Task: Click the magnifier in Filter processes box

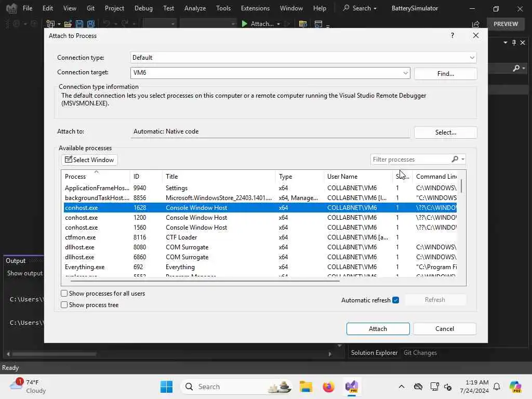Action: (x=455, y=159)
